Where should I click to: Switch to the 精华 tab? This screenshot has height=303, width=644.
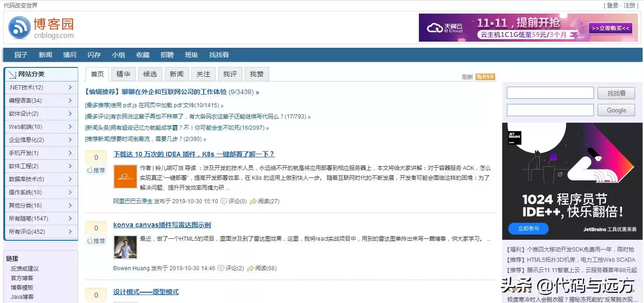123,74
